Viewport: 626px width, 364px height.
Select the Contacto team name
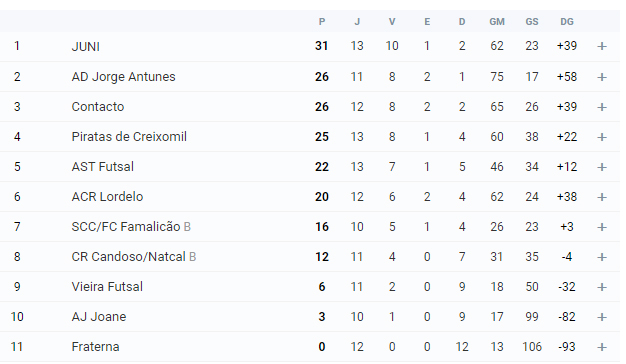[98, 107]
